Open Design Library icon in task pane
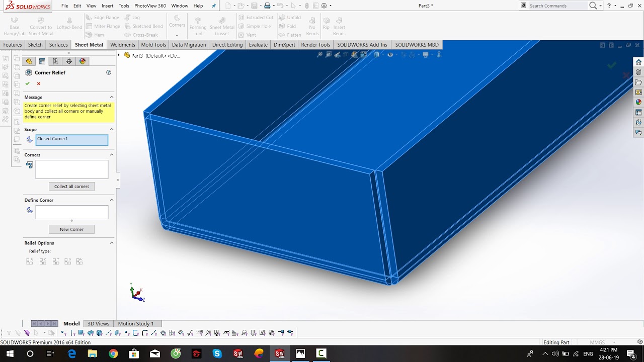Screen dimensions: 644x362 point(638,72)
